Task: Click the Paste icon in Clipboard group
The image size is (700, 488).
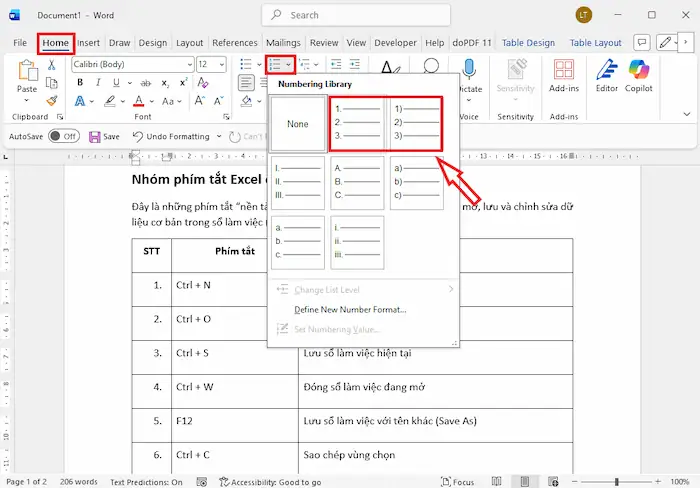Action: coord(27,72)
